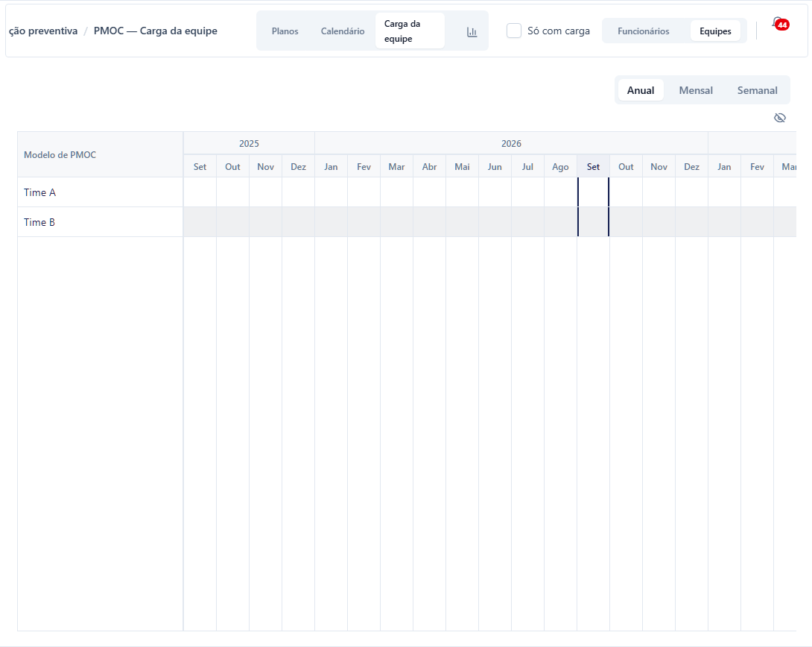812x647 pixels.
Task: Click the Nov 2025 month header
Action: 266,167
